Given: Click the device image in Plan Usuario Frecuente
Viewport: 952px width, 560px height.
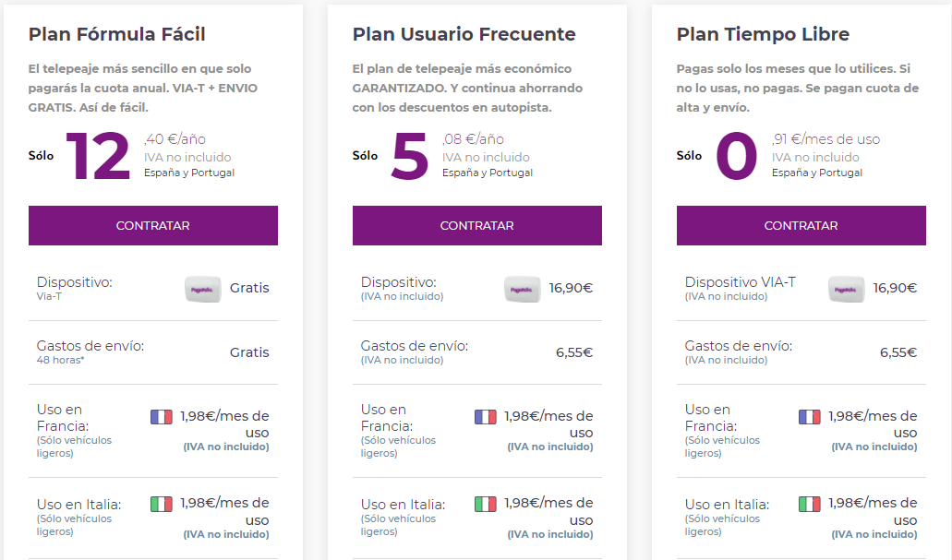Looking at the screenshot, I should [x=522, y=290].
